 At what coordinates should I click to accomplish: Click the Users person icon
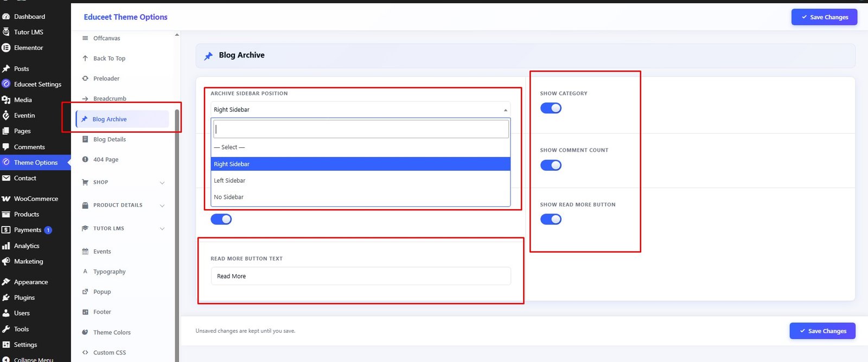click(6, 313)
